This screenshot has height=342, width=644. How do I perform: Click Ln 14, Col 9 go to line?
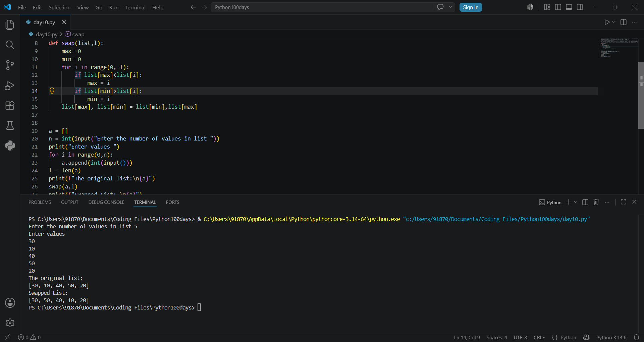coord(467,337)
